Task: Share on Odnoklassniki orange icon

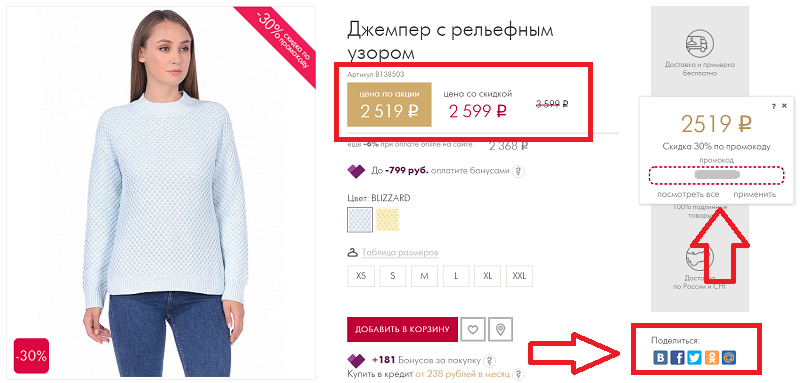Action: tap(711, 358)
